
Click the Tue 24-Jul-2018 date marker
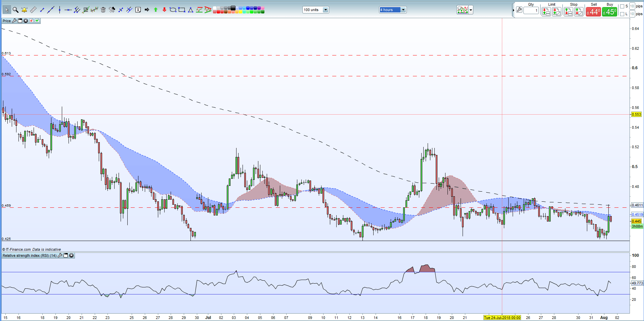pos(502,318)
